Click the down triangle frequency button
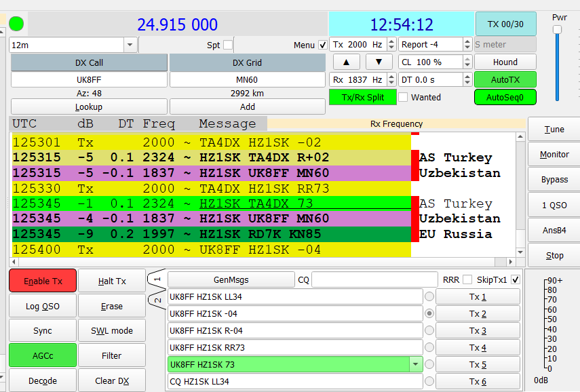This screenshot has height=392, width=580. point(379,62)
